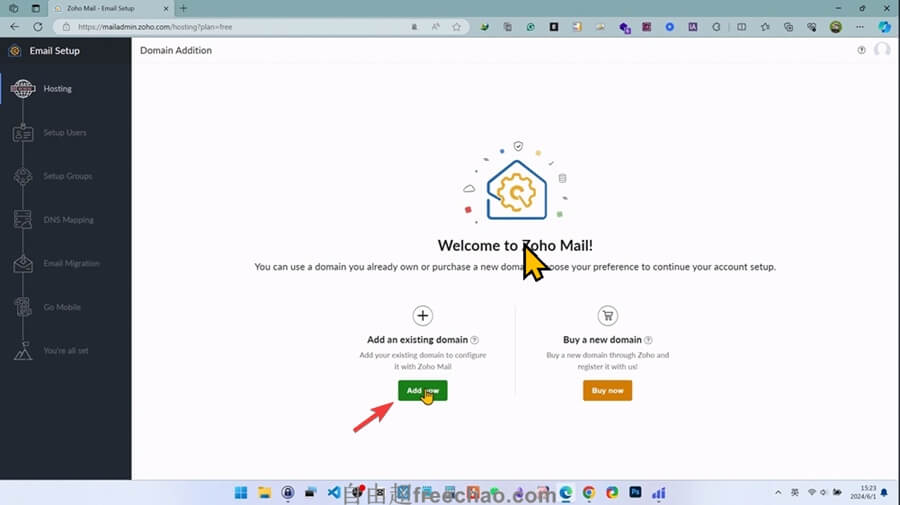Open a new browser tab
The height and width of the screenshot is (505, 900).
[x=183, y=8]
